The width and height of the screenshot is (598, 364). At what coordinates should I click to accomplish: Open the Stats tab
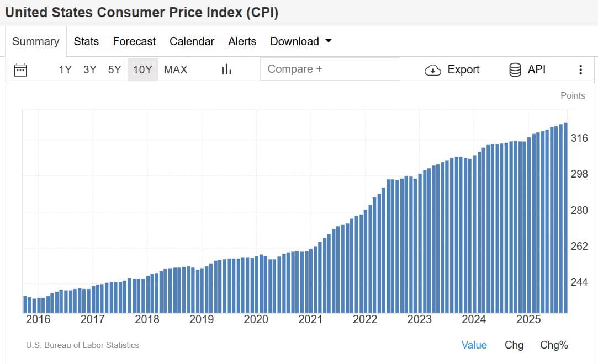[x=86, y=41]
